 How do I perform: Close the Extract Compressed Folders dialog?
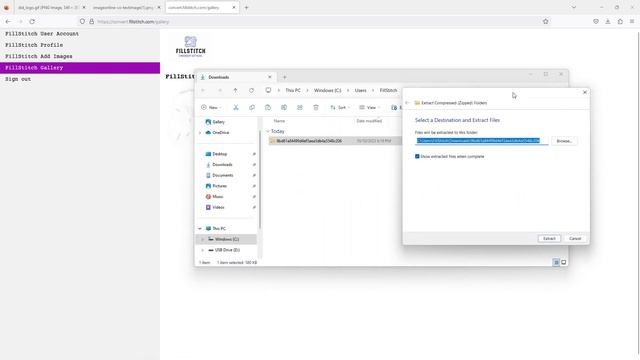click(x=584, y=92)
